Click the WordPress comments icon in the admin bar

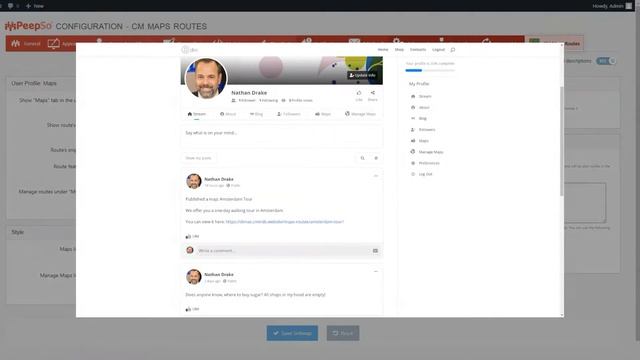click(10, 6)
